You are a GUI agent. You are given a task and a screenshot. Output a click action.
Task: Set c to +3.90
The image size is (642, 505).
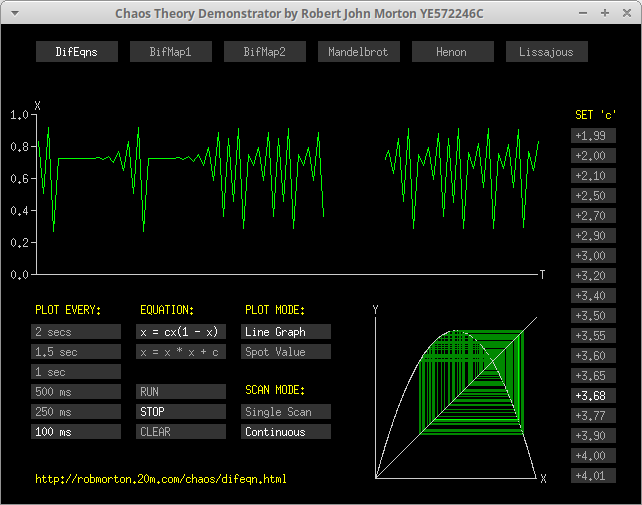pyautogui.click(x=593, y=436)
